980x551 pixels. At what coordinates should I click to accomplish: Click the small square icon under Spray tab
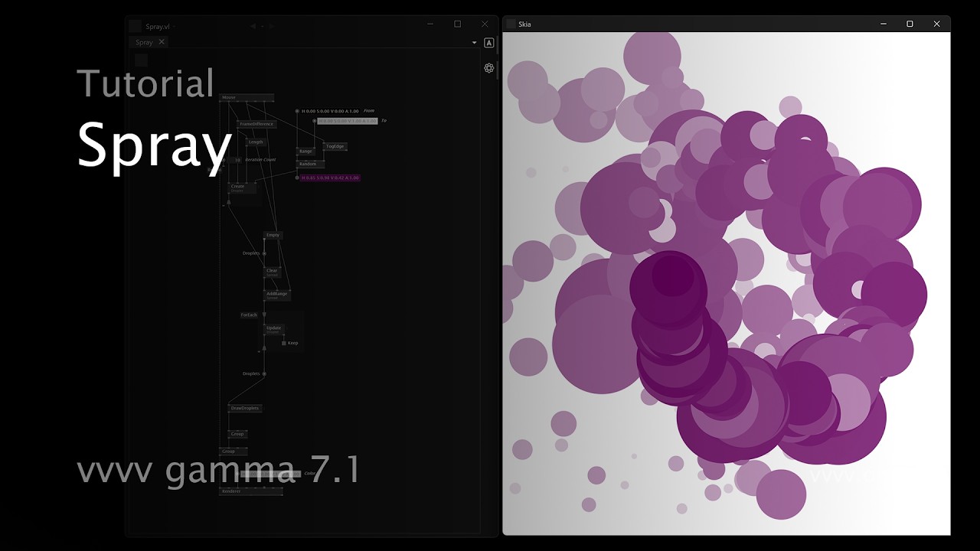pyautogui.click(x=141, y=60)
